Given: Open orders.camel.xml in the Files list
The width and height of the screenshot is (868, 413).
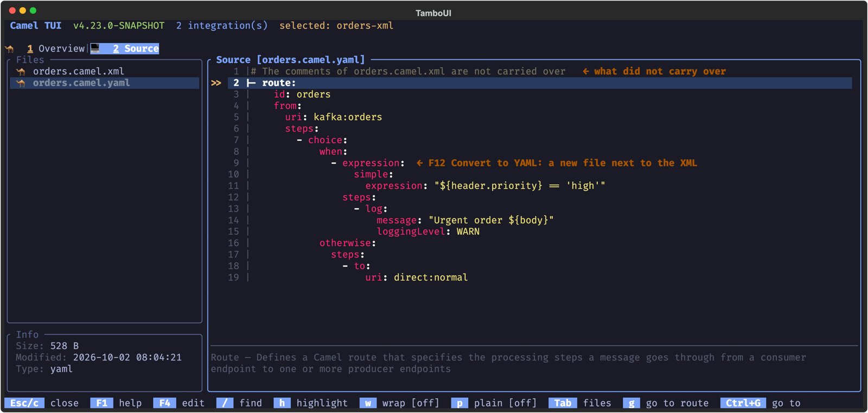Looking at the screenshot, I should coord(78,71).
